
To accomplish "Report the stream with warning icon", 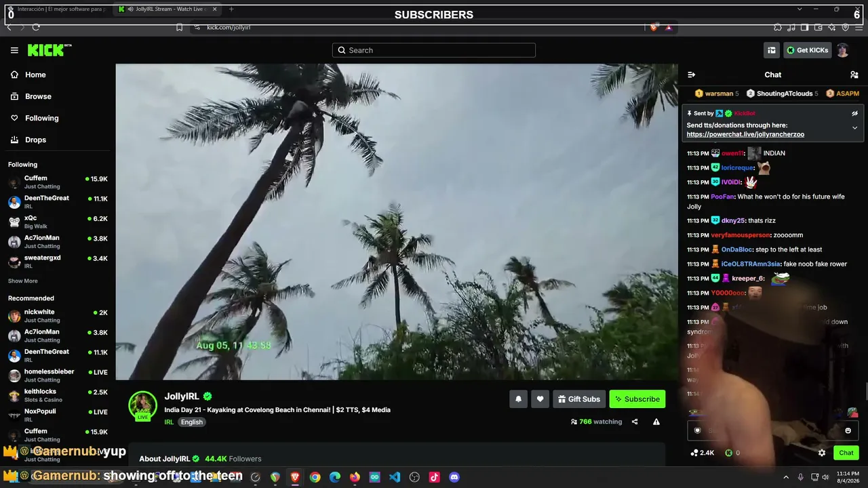I will click(656, 422).
